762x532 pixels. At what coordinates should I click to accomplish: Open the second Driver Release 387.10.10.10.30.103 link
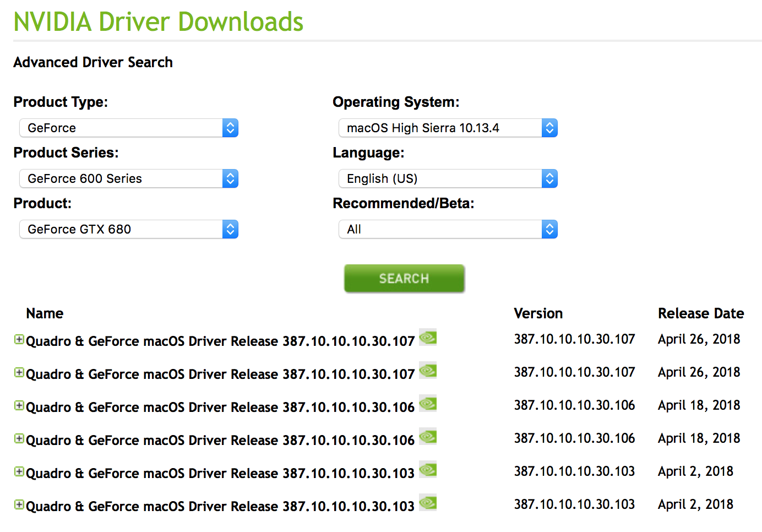[x=220, y=507]
